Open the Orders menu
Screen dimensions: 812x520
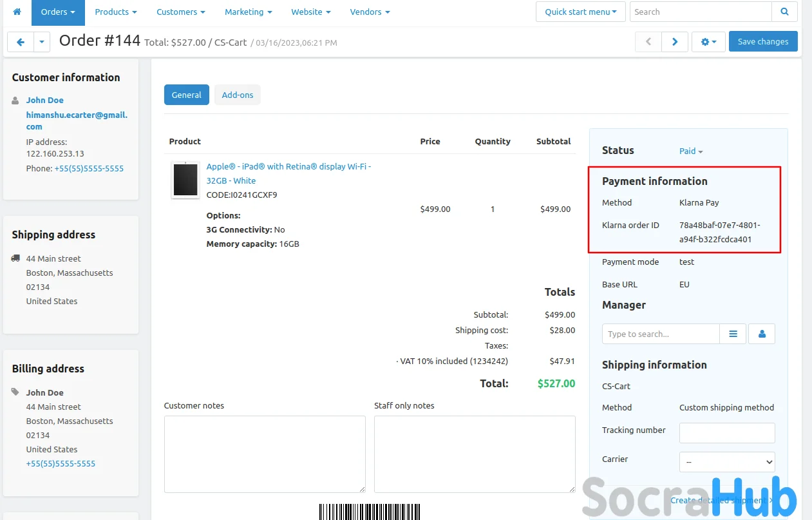point(58,12)
